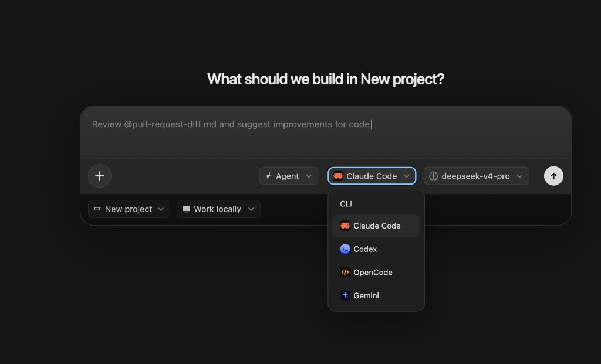
Task: Collapse the Claude Code CLI selector
Action: 372,176
